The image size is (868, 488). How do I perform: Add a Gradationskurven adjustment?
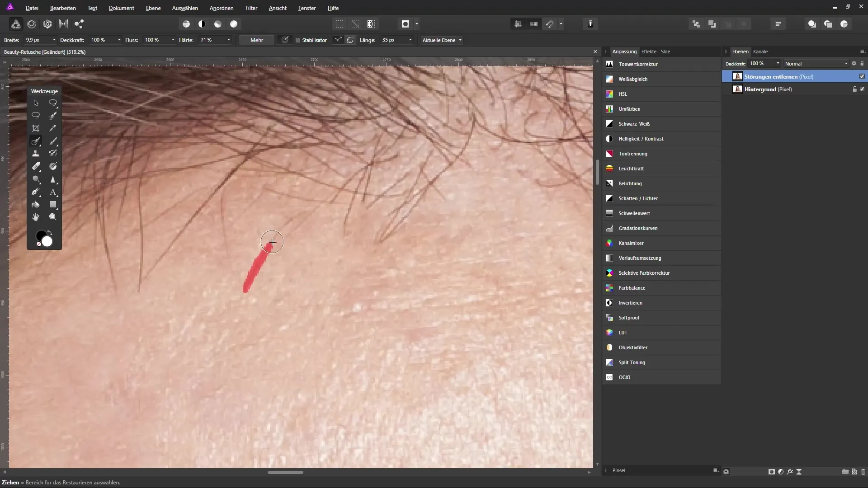pos(637,228)
